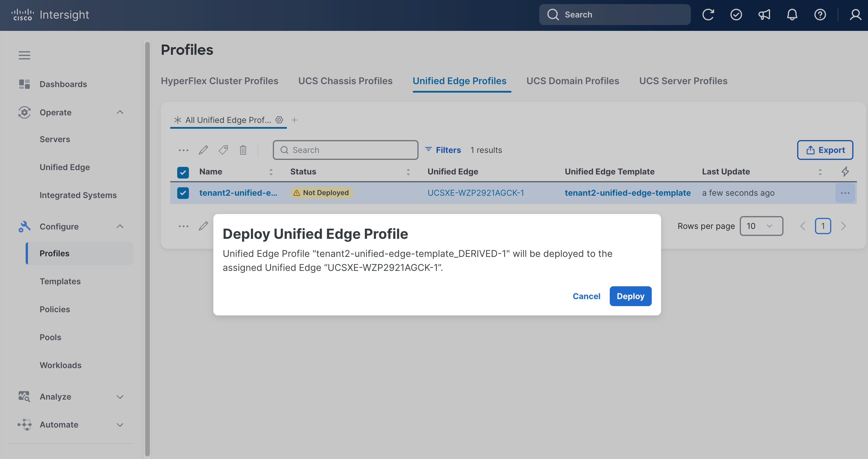Viewport: 868px width, 459px height.
Task: Go to next page arrow
Action: tap(843, 226)
